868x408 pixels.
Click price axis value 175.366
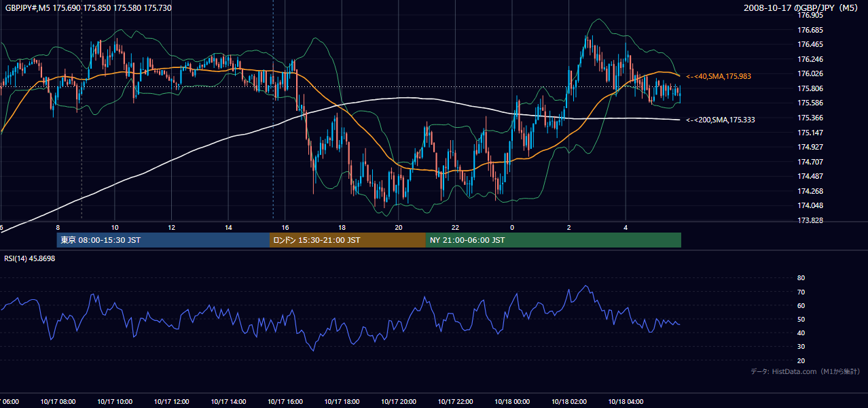(x=810, y=118)
